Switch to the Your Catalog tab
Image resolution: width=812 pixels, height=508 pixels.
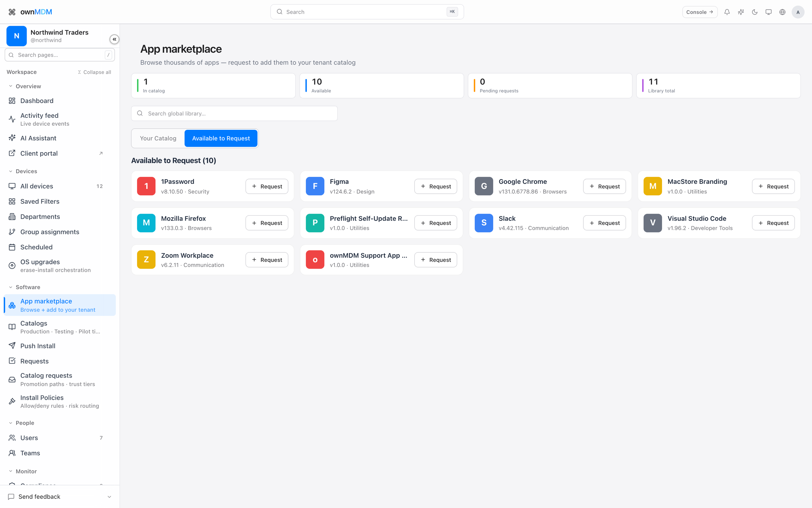[x=158, y=138]
